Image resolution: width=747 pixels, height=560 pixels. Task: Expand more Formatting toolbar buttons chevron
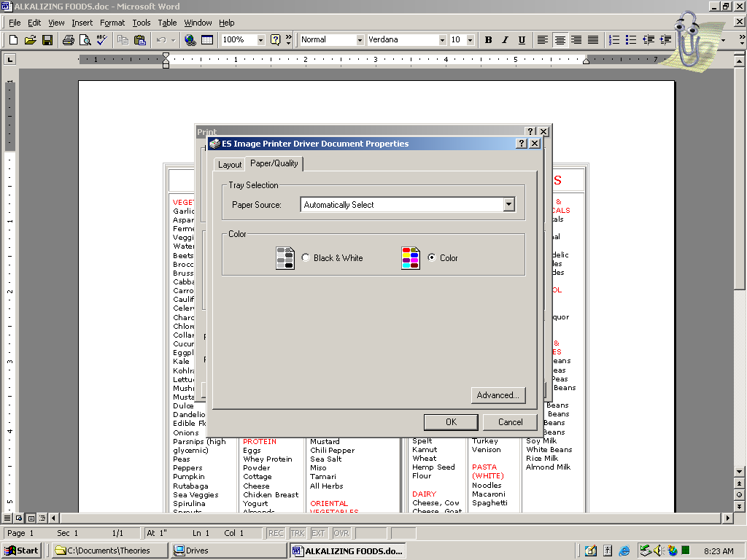point(742,40)
